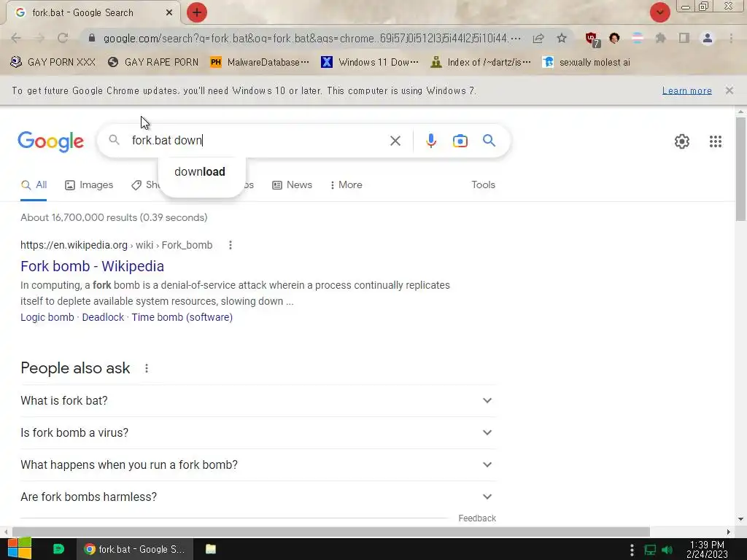Click the Feedback link
This screenshot has height=560, width=747.
477,518
